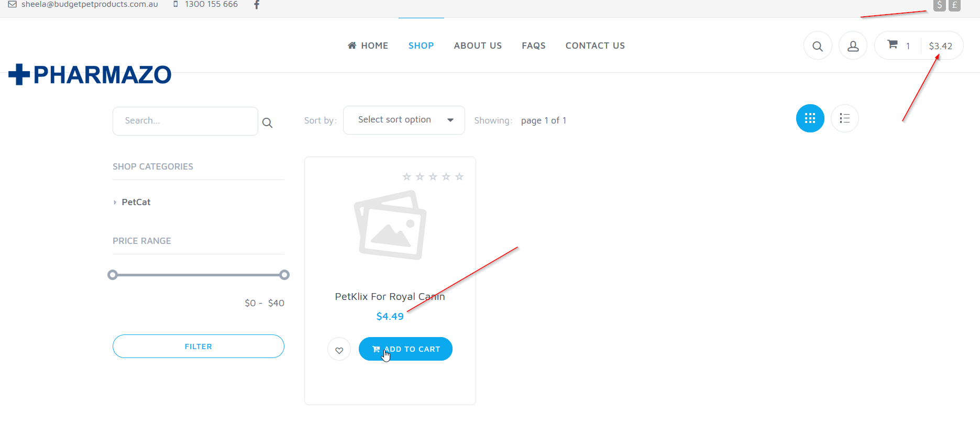980x447 pixels.
Task: Switch currency to pound symbol
Action: 955,5
